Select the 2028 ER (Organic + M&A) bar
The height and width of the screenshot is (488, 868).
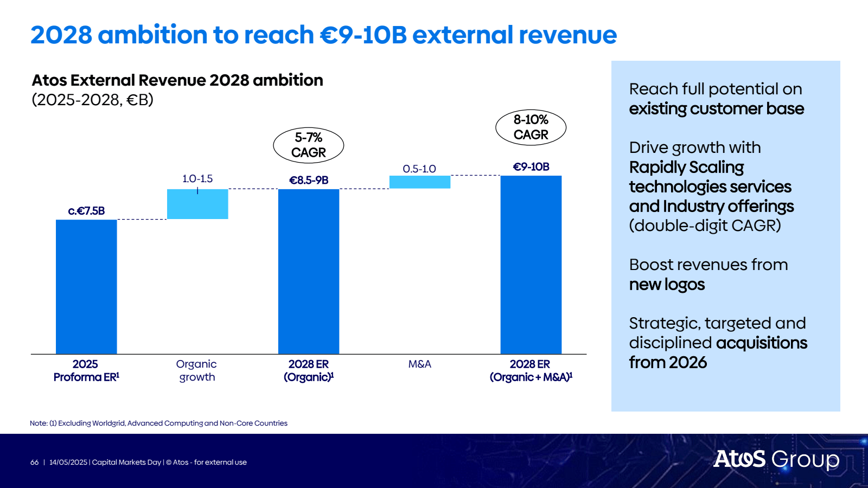point(531,265)
